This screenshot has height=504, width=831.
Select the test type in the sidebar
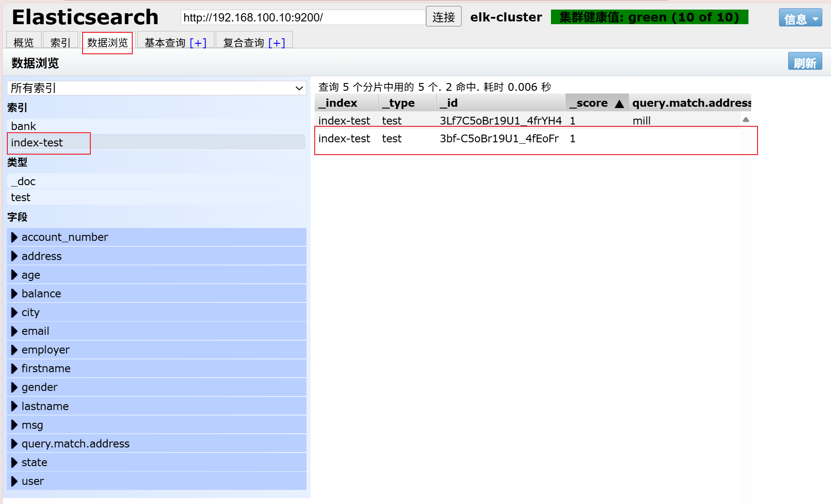point(156,197)
